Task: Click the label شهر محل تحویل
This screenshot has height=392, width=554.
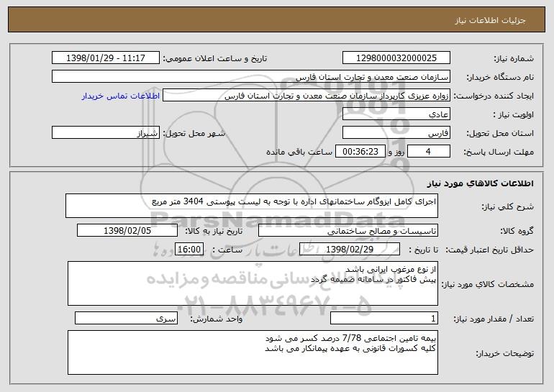Action: click(194, 133)
